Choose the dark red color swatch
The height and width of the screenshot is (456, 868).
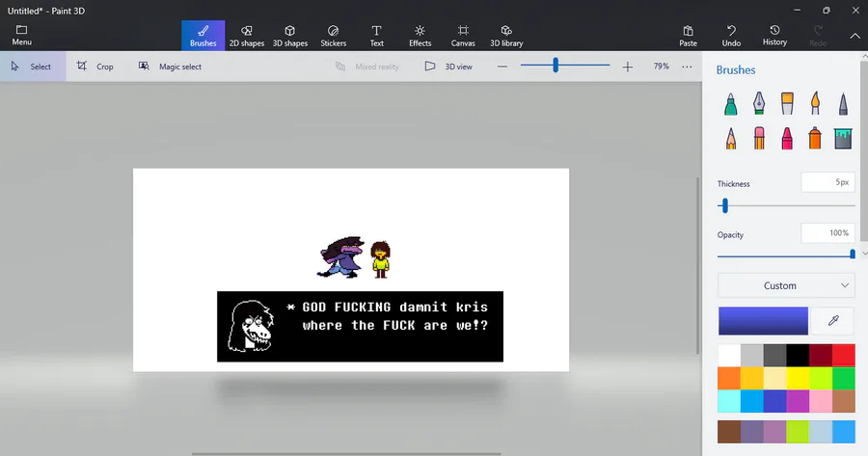pos(821,356)
